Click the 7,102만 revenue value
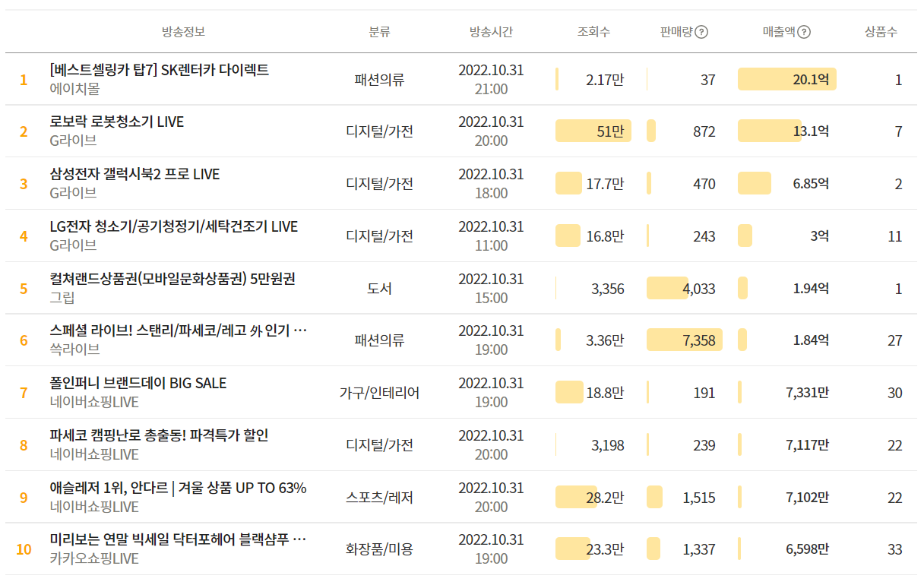The width and height of the screenshot is (924, 585). click(808, 497)
